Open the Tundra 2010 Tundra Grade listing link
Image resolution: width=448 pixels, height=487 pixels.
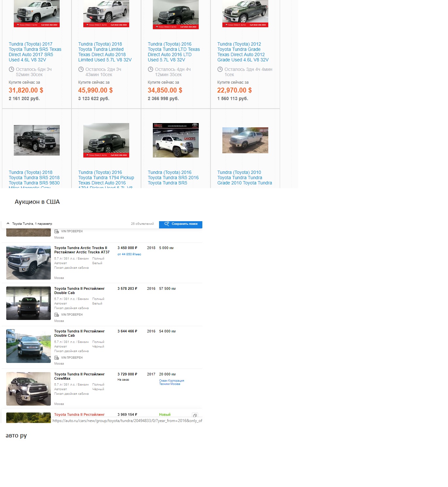(x=245, y=178)
